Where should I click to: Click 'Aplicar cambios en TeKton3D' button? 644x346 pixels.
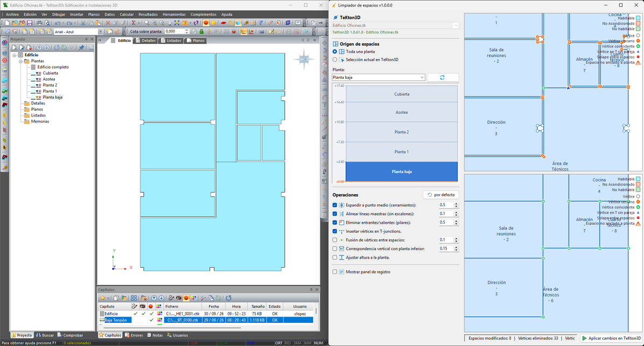pyautogui.click(x=611, y=338)
